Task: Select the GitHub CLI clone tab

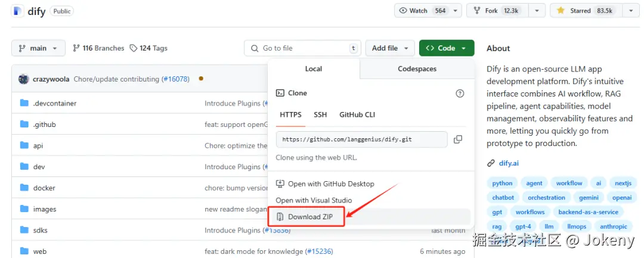Action: 357,115
